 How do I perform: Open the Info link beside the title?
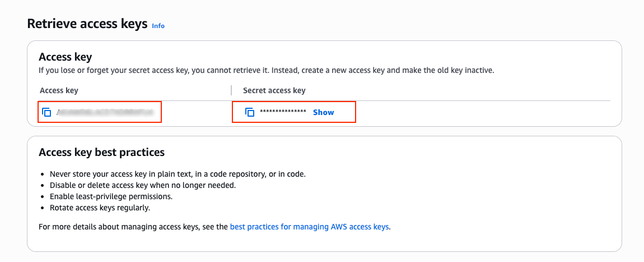158,26
